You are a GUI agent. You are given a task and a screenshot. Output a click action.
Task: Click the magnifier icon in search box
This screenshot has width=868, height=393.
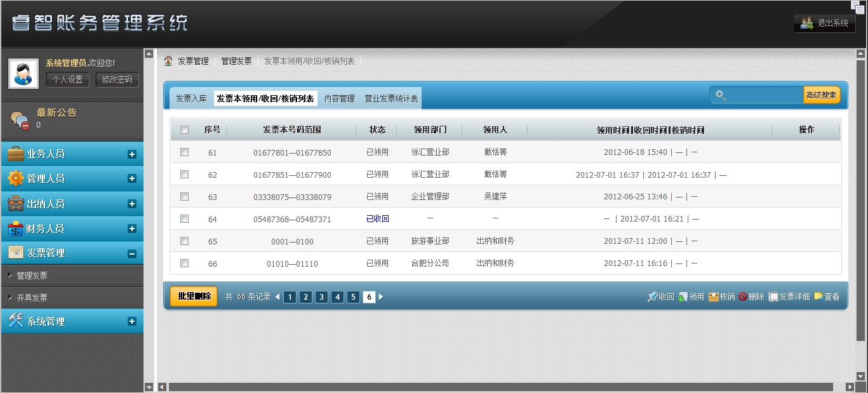pyautogui.click(x=721, y=95)
